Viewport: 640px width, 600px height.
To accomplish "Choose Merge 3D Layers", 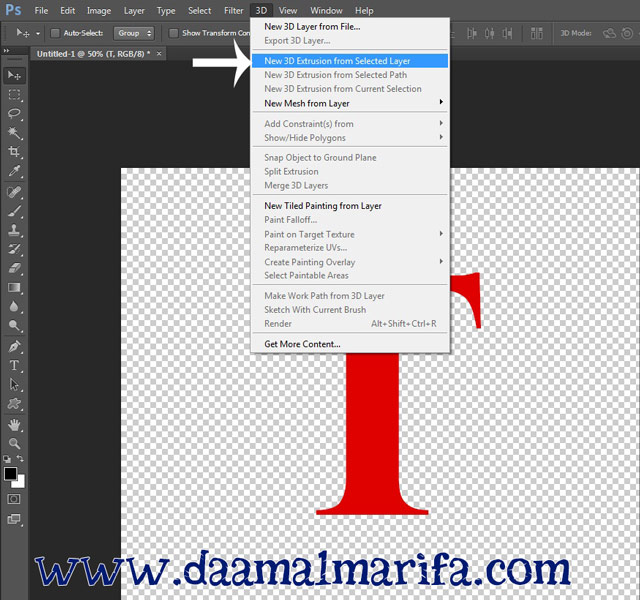I will tap(350, 185).
